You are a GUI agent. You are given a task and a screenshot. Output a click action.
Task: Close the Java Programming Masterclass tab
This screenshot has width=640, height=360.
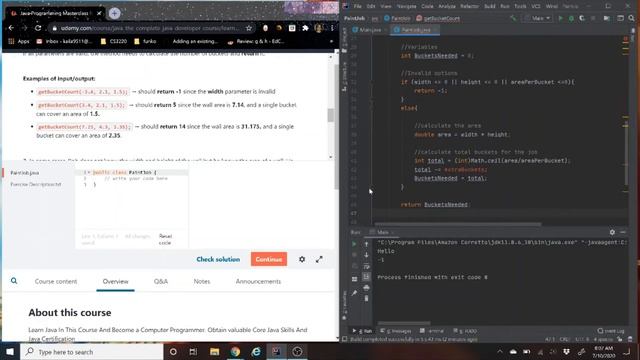coord(99,13)
